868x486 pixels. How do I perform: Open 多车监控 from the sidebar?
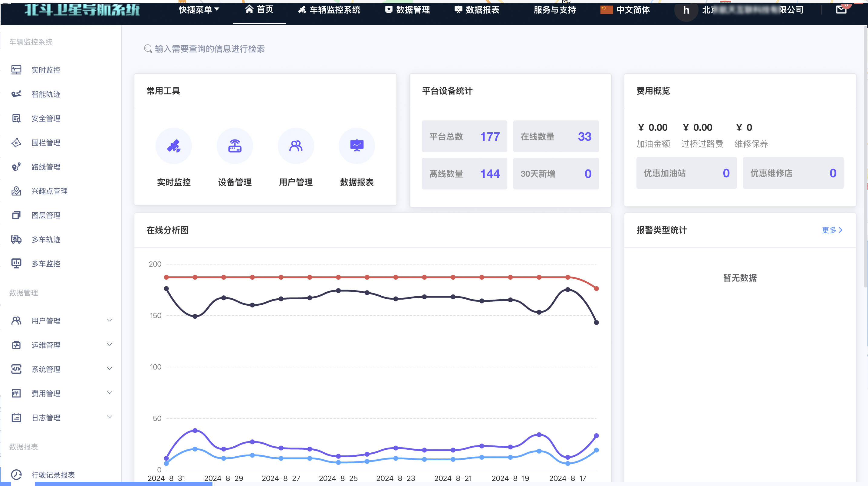pyautogui.click(x=46, y=264)
